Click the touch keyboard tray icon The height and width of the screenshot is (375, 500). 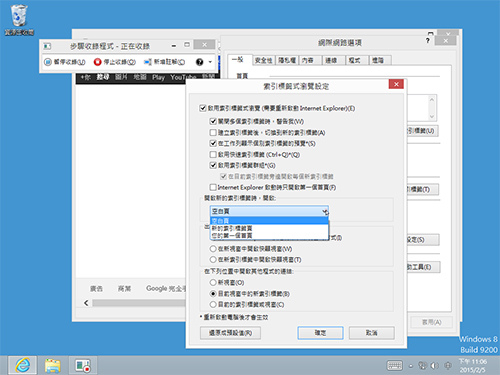click(x=394, y=366)
